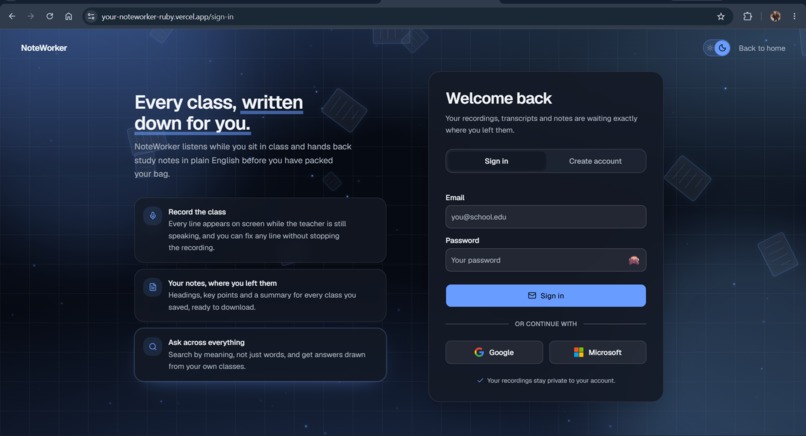Click the browser forward arrow
The height and width of the screenshot is (436, 806).
[x=31, y=16]
